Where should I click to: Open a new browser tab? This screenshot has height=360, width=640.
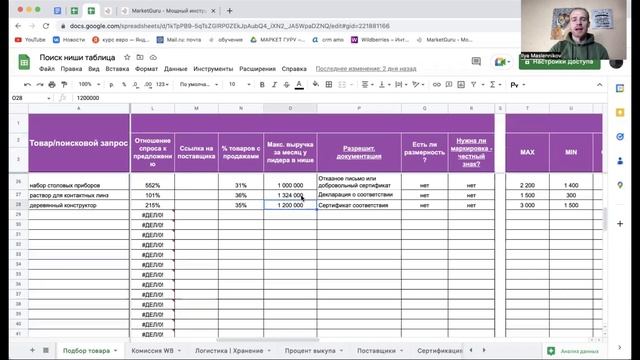pyautogui.click(x=230, y=11)
